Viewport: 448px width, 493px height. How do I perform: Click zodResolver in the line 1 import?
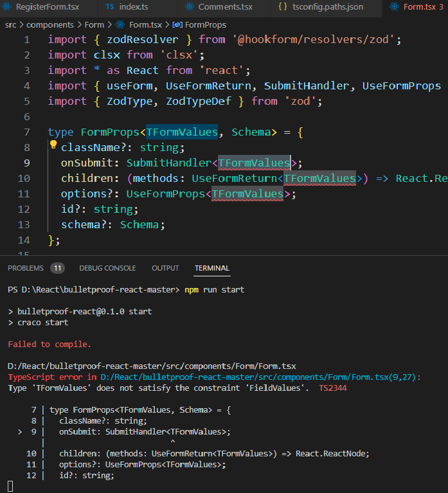(143, 40)
